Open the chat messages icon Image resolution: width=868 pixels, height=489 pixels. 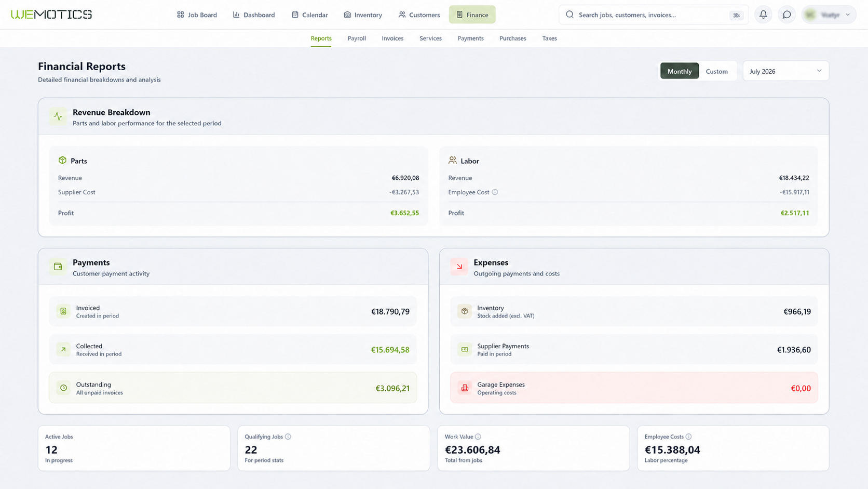pos(787,15)
